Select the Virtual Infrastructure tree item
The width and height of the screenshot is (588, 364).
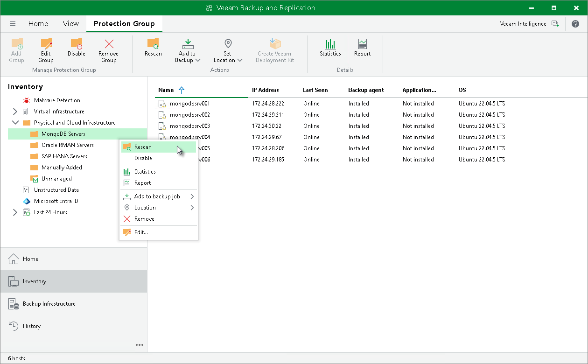(59, 112)
